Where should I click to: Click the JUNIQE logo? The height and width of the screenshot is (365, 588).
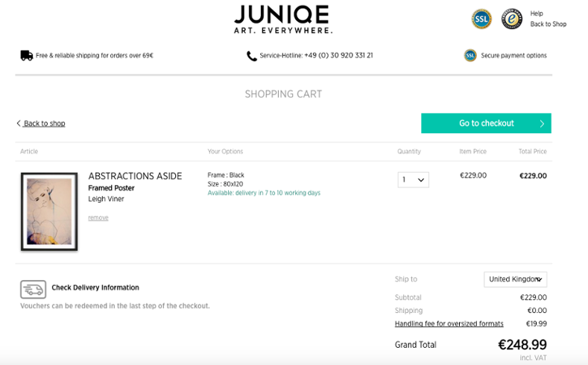click(282, 19)
